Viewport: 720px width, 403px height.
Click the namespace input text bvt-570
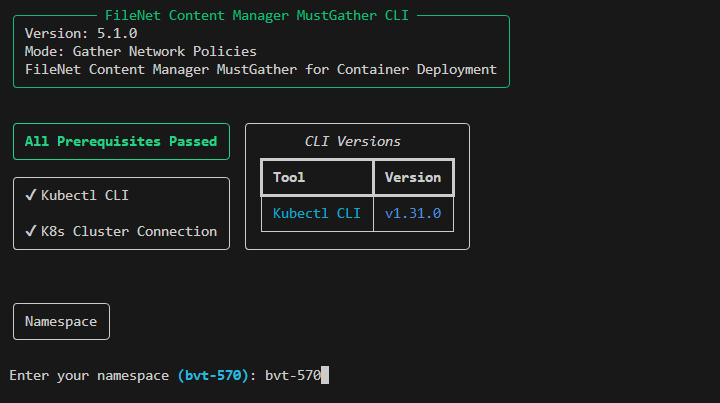point(292,375)
